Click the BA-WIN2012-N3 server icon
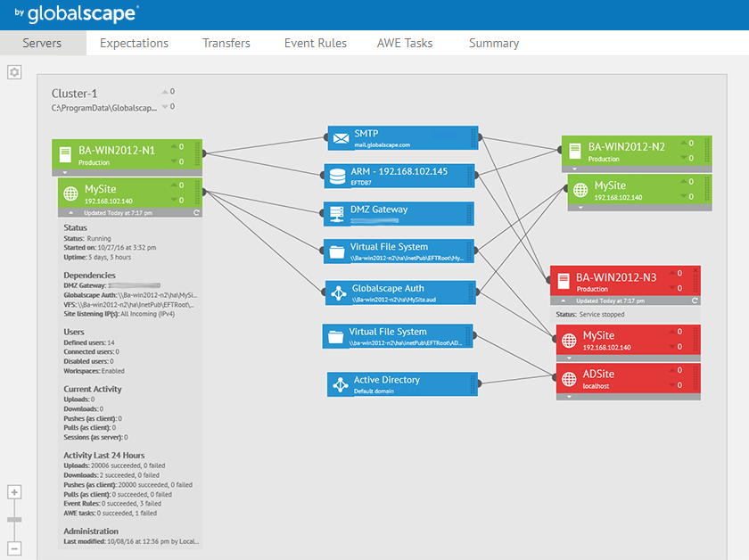The width and height of the screenshot is (749, 560). tap(564, 281)
